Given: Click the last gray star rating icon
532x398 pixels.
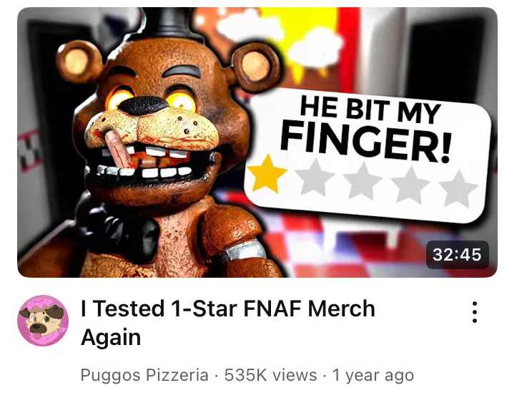Looking at the screenshot, I should pyautogui.click(x=458, y=188).
